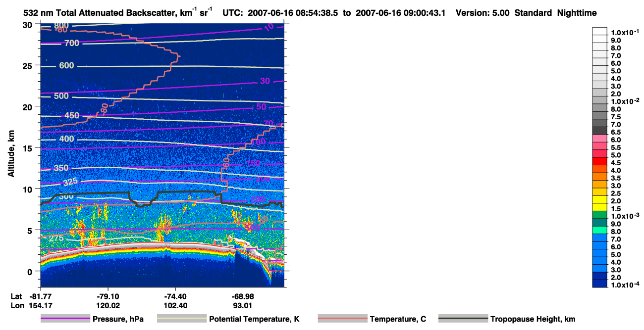Click the 1.0x10-4 colorbar bottom label
This screenshot has width=644, height=330.
pos(625,284)
